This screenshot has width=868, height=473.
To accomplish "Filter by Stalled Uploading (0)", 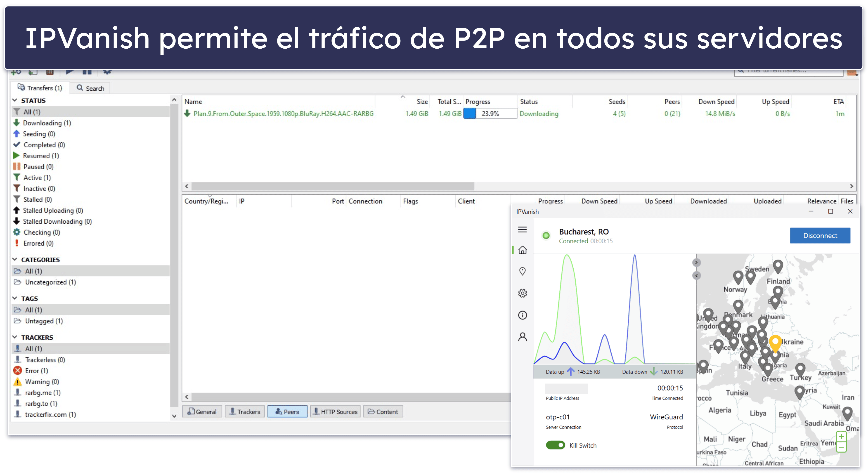I will coord(90,210).
